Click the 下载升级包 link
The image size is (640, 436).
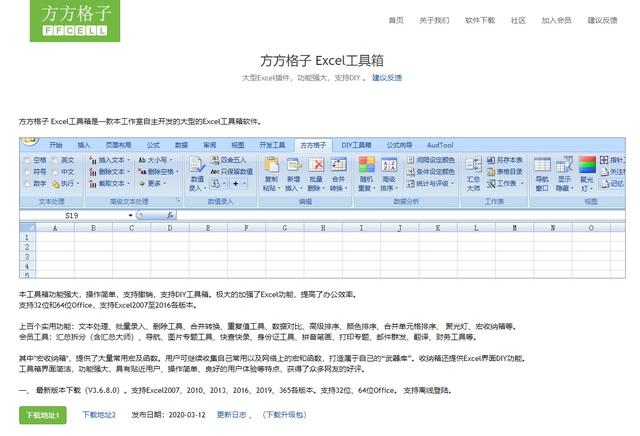click(284, 415)
